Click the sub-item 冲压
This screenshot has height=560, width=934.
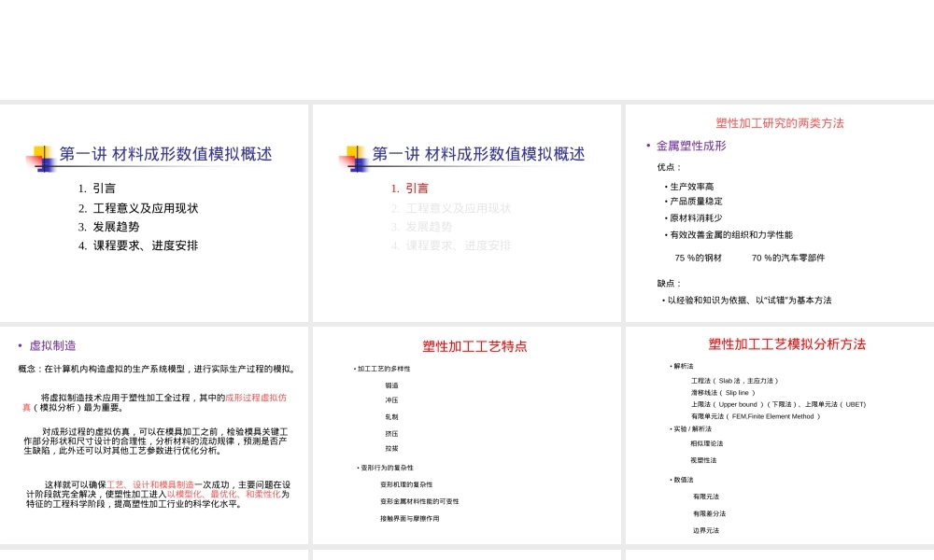(x=391, y=400)
